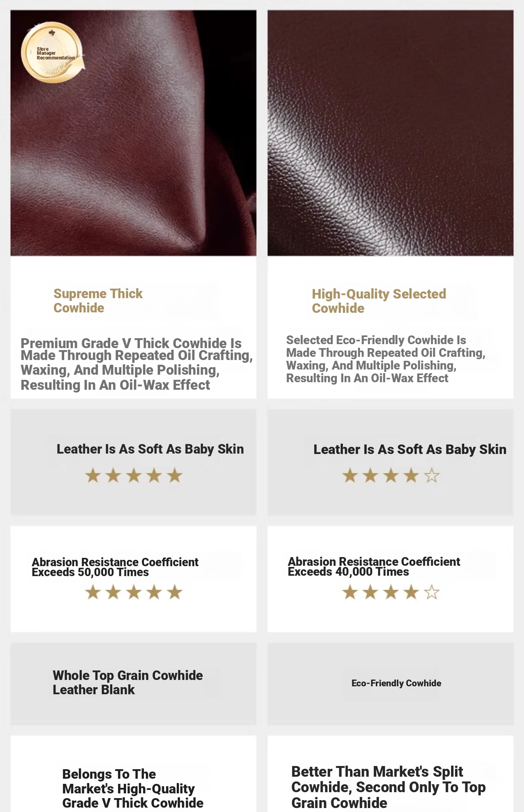Open the Supreme Thick Cowhide leather photo
The width and height of the screenshot is (524, 812).
133,133
